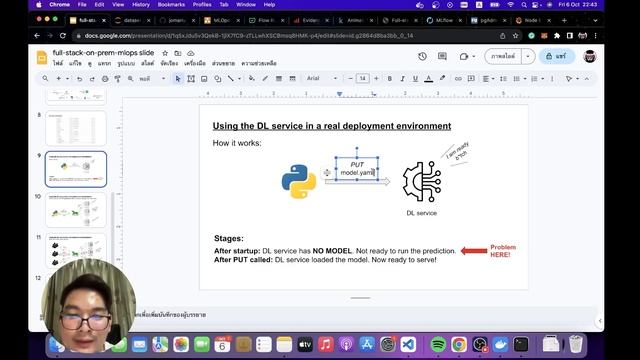Open Spotify from the dock

(x=438, y=344)
